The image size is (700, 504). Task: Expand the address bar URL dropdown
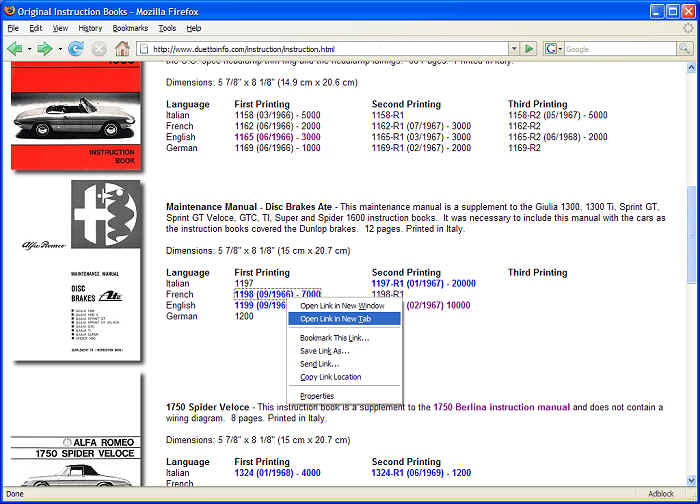[514, 48]
